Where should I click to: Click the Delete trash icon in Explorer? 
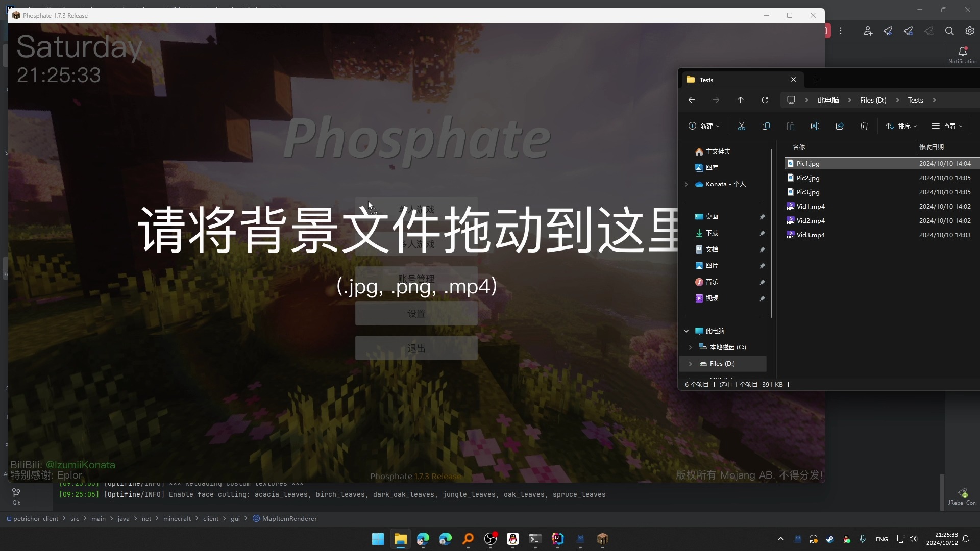(x=864, y=126)
